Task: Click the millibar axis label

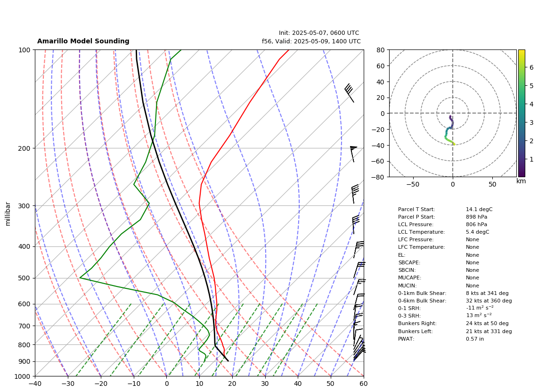Action: click(8, 214)
